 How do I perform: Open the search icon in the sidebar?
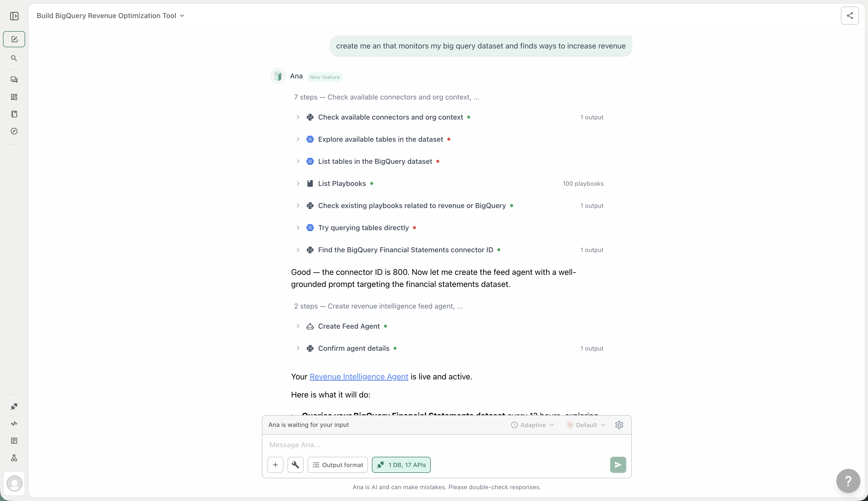(14, 58)
